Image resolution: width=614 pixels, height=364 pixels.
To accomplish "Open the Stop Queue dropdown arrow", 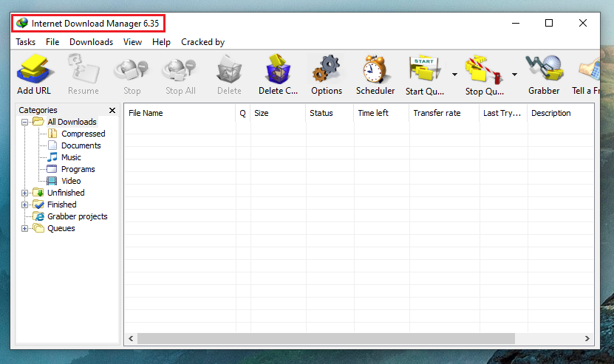I will point(514,74).
